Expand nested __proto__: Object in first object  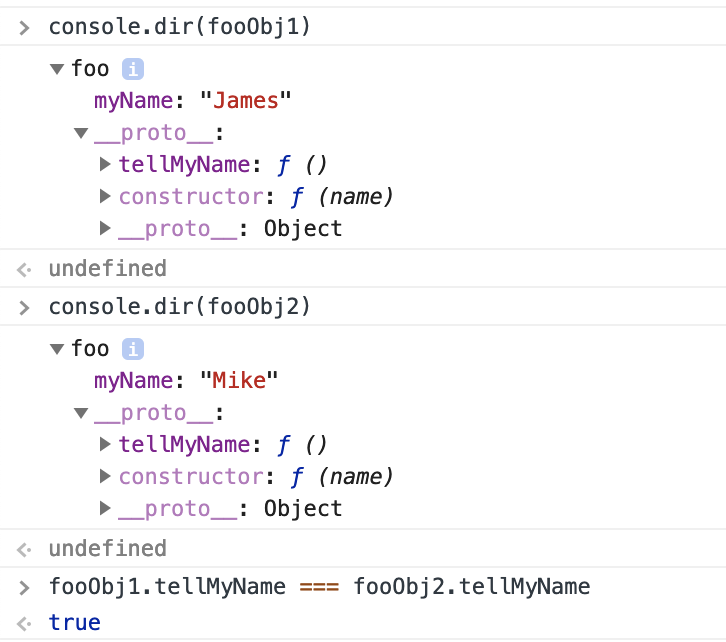point(105,229)
